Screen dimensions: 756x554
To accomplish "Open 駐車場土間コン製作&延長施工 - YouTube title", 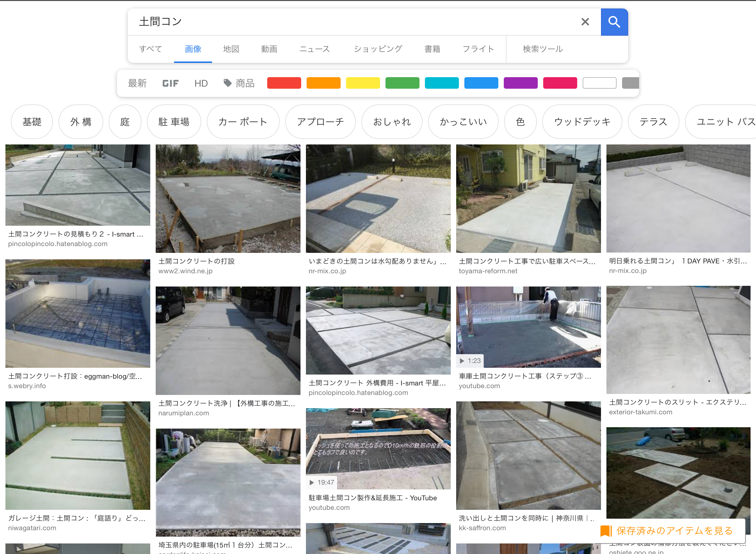I will [373, 498].
